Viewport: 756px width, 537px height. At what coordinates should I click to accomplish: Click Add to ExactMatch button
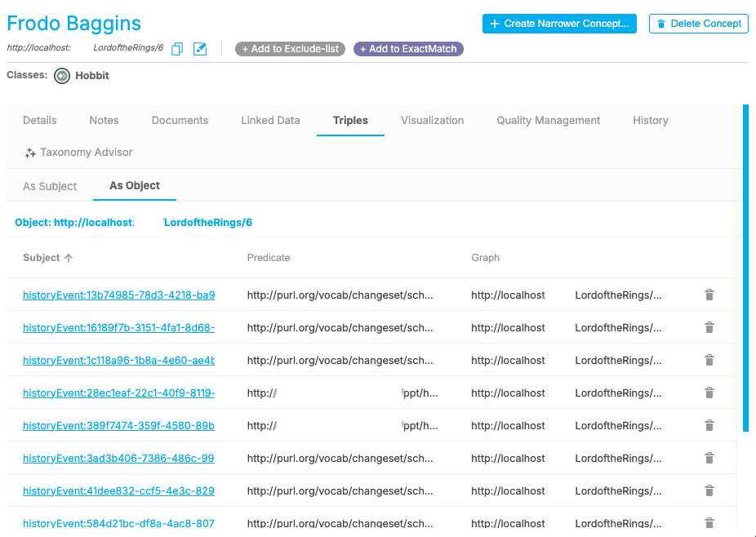pyautogui.click(x=408, y=49)
